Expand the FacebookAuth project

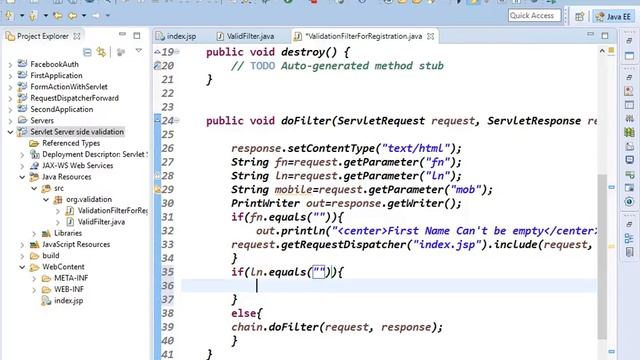click(10, 64)
